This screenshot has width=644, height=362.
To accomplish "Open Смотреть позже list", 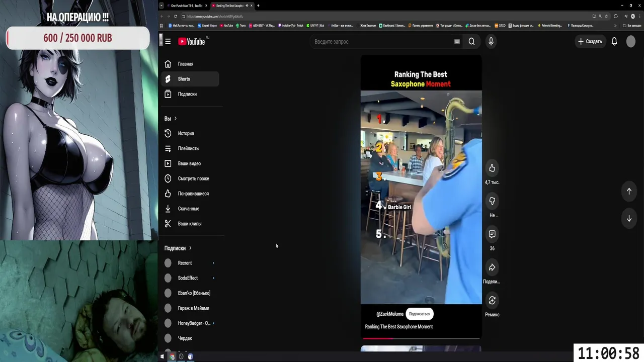I will 190,178.
